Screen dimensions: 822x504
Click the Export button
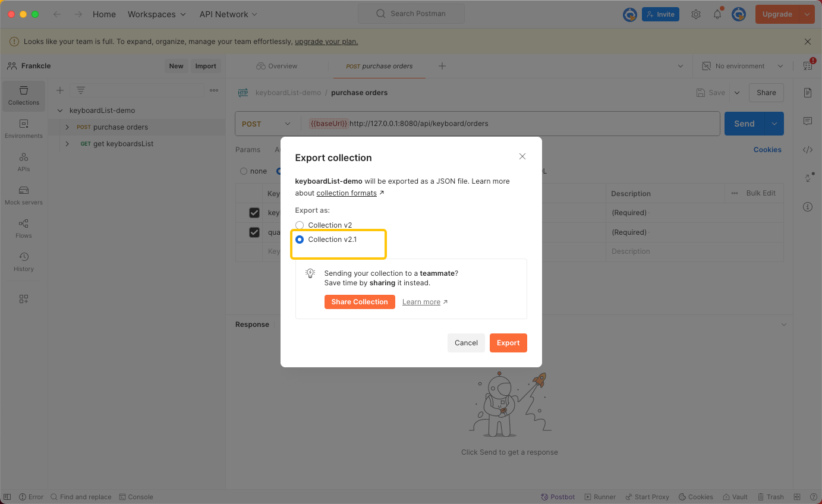click(x=508, y=343)
